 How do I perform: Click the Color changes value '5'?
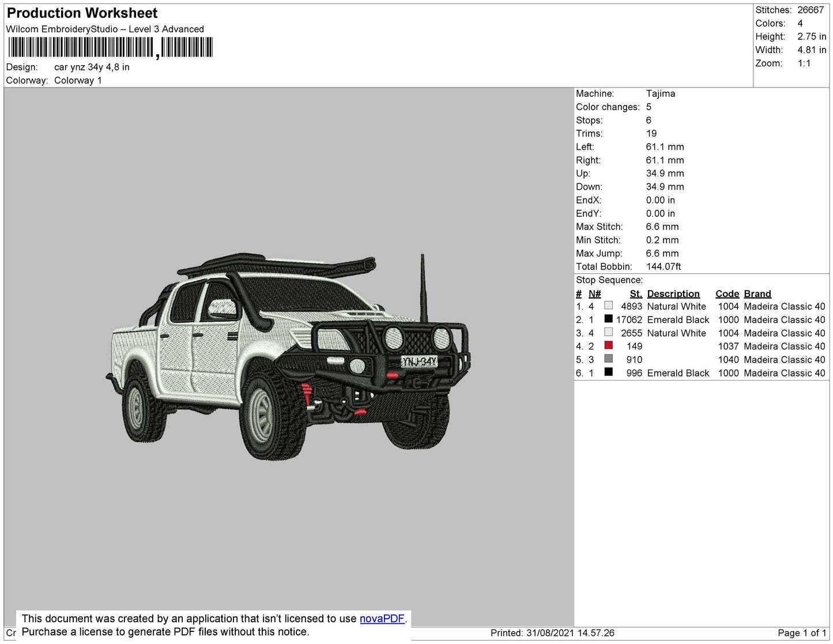(x=649, y=107)
